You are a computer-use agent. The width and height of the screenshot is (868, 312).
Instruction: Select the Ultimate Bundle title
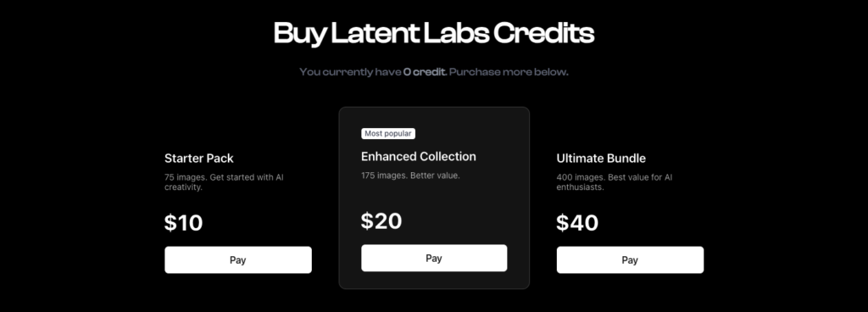pyautogui.click(x=601, y=159)
